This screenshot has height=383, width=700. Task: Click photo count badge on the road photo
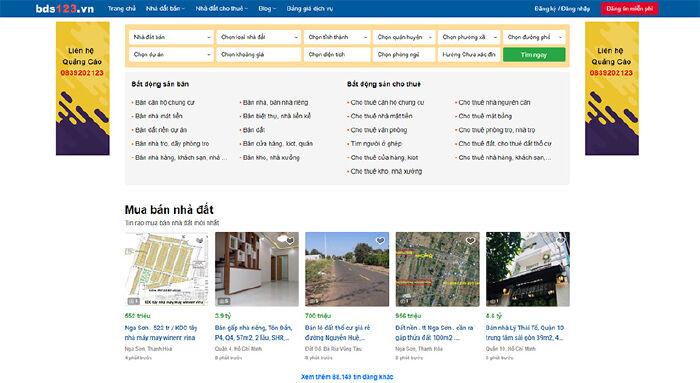tap(314, 301)
